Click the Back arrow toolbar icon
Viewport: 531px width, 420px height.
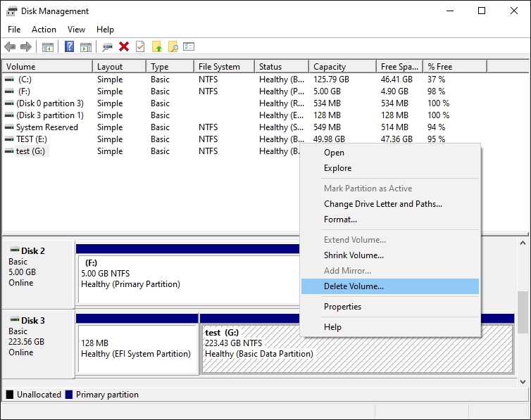click(x=10, y=47)
